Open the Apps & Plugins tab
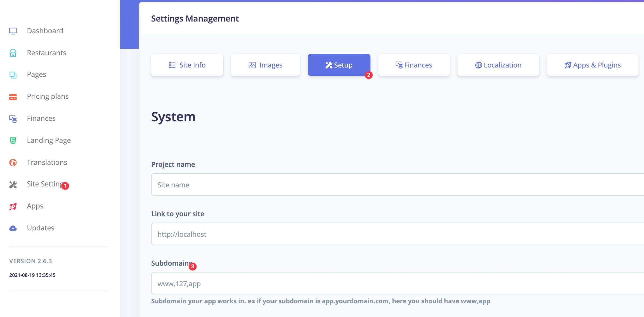Viewport: 644px width, 317px height. [593, 65]
